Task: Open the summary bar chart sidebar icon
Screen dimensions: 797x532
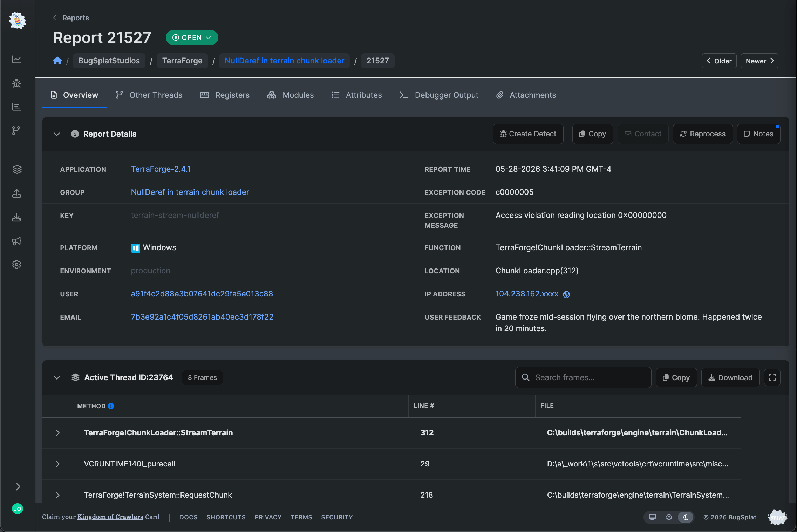Action: (16, 107)
